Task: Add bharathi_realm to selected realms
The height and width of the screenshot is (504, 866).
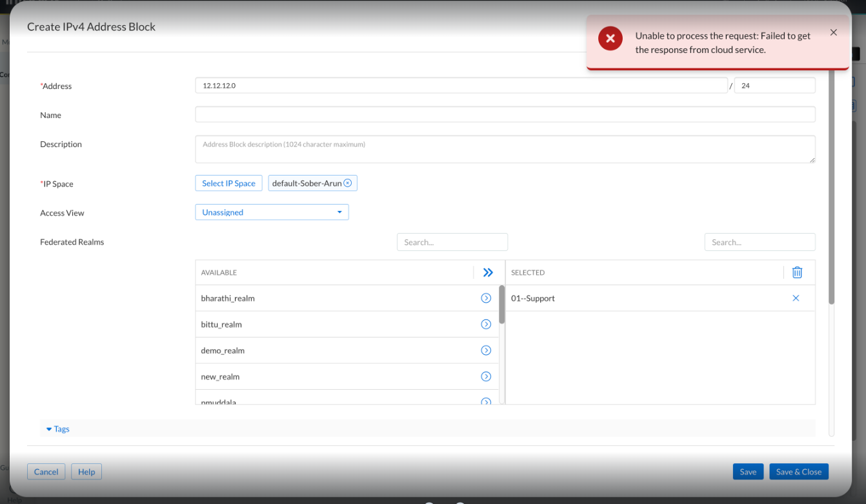Action: coord(486,298)
